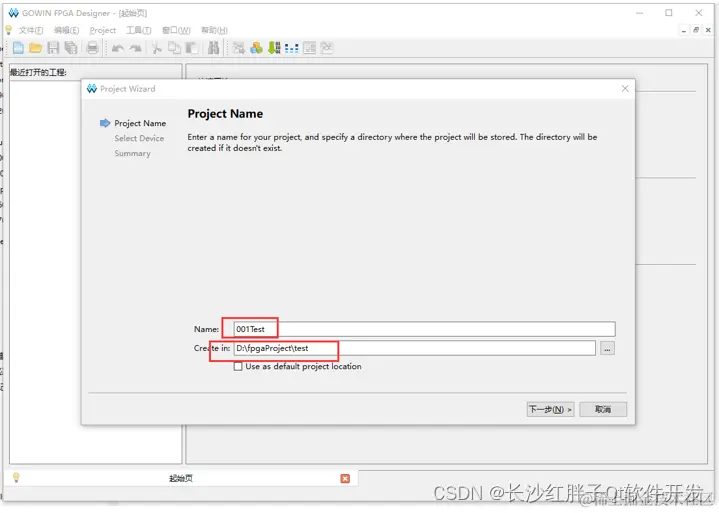Open the Project menu
The height and width of the screenshot is (513, 719).
click(x=103, y=30)
